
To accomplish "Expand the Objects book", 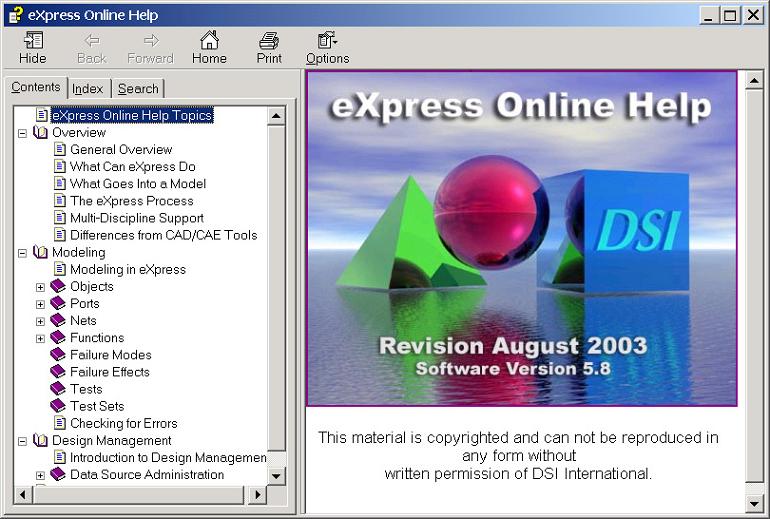I will [x=40, y=287].
